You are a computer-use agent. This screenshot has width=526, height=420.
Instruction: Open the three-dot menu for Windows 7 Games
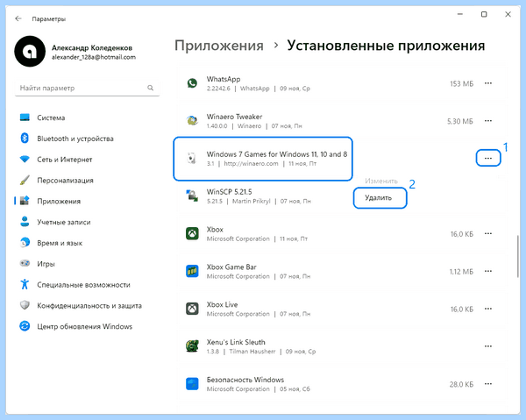(x=488, y=158)
